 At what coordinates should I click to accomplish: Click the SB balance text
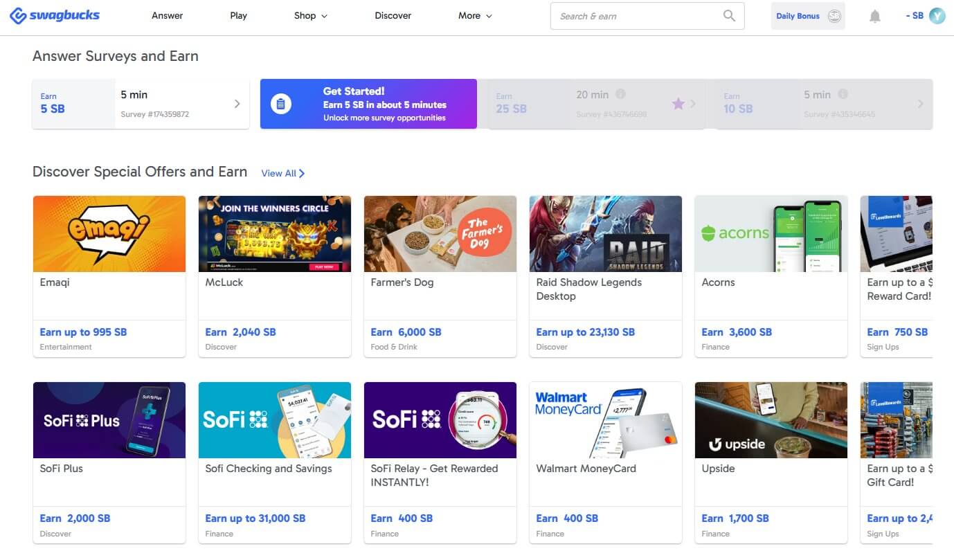click(915, 15)
